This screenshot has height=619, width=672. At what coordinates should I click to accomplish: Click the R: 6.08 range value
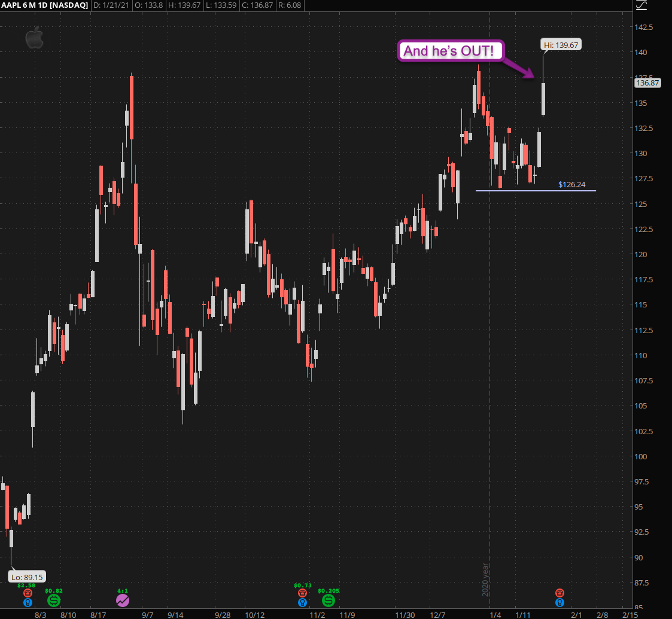tap(289, 5)
